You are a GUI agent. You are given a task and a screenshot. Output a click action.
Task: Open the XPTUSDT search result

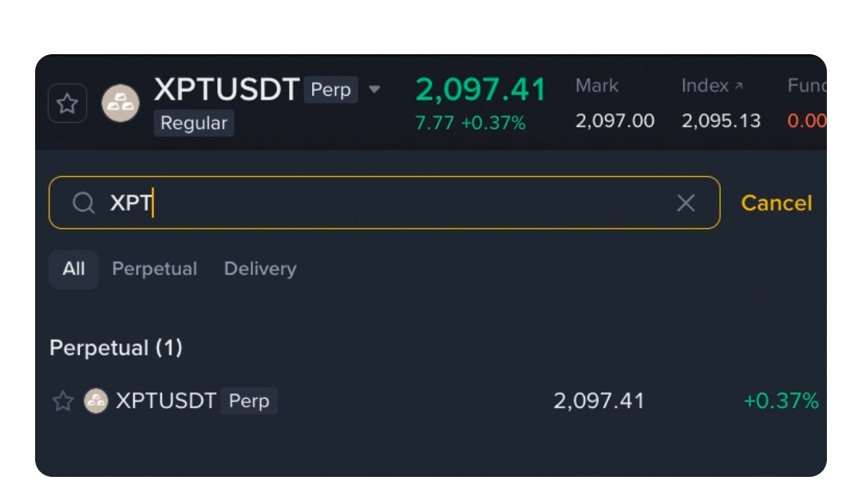166,400
